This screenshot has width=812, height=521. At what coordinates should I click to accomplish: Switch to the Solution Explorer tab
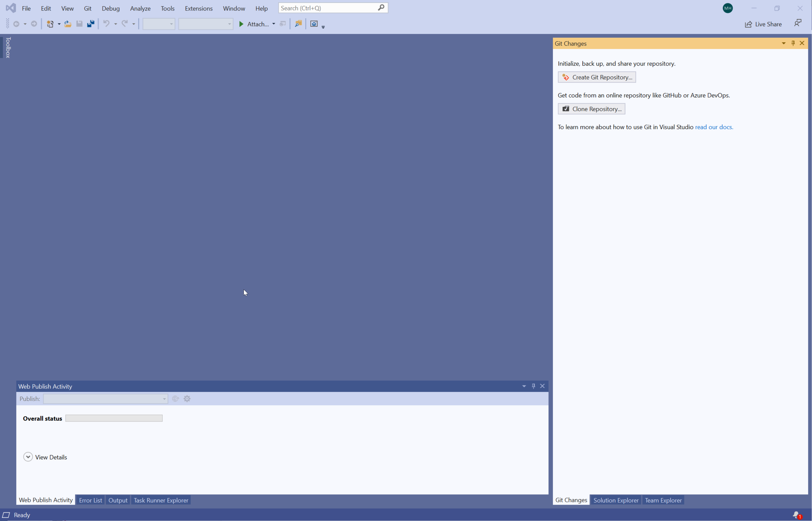pyautogui.click(x=616, y=500)
